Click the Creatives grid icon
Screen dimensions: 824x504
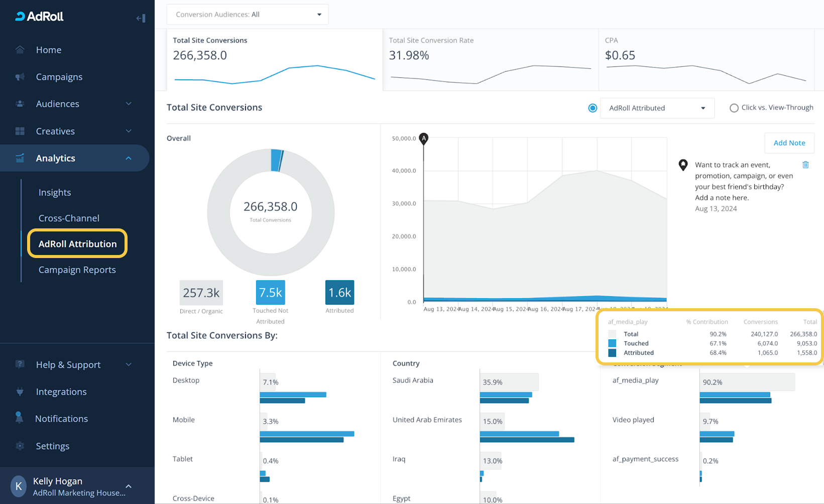click(x=20, y=131)
